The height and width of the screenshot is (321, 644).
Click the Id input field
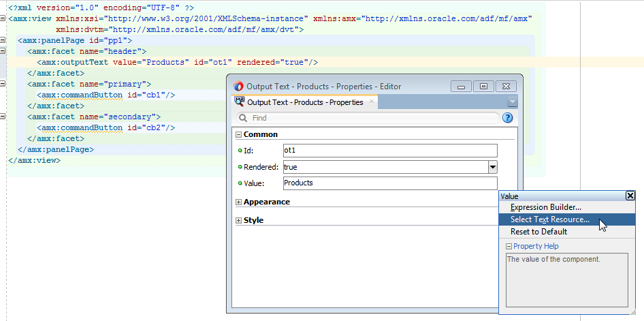pos(390,151)
